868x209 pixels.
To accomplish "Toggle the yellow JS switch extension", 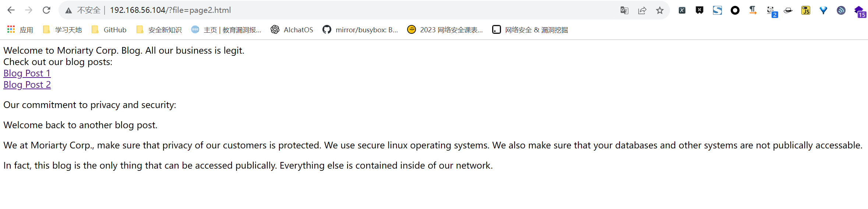I will pyautogui.click(x=806, y=10).
